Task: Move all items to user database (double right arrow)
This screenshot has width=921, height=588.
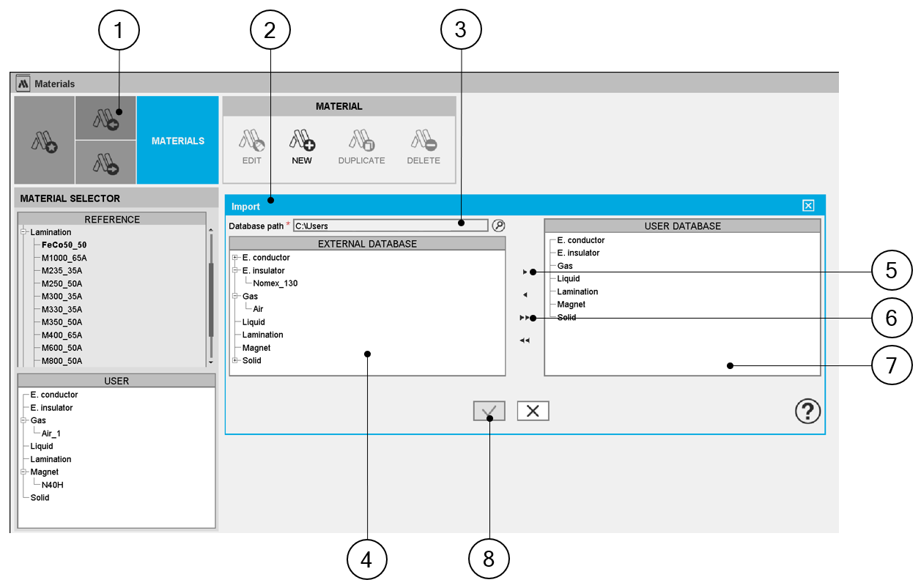Action: tap(525, 318)
